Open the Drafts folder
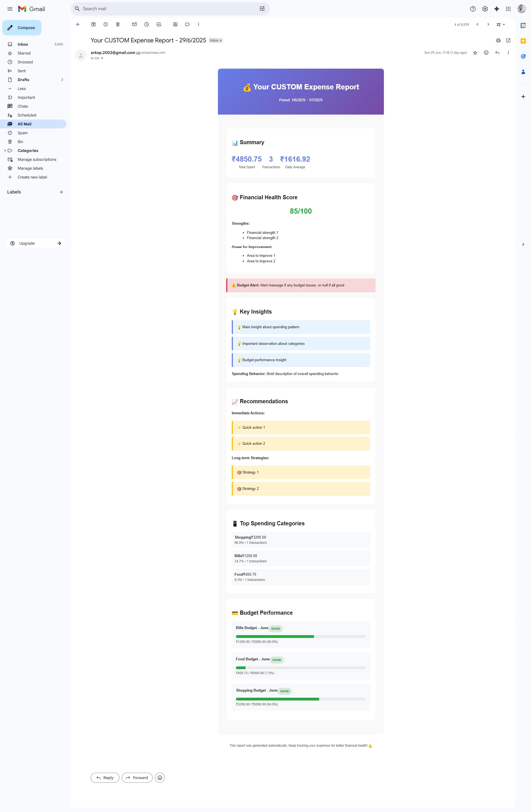This screenshot has width=531, height=812. coord(24,80)
